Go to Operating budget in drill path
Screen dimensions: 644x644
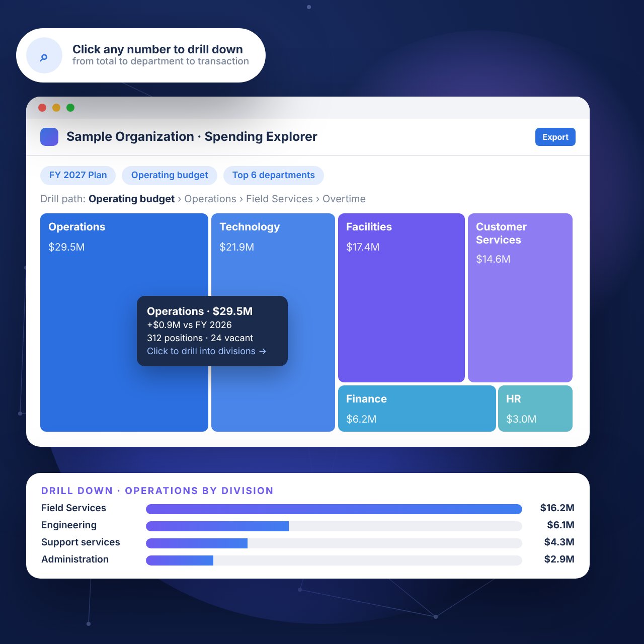132,199
